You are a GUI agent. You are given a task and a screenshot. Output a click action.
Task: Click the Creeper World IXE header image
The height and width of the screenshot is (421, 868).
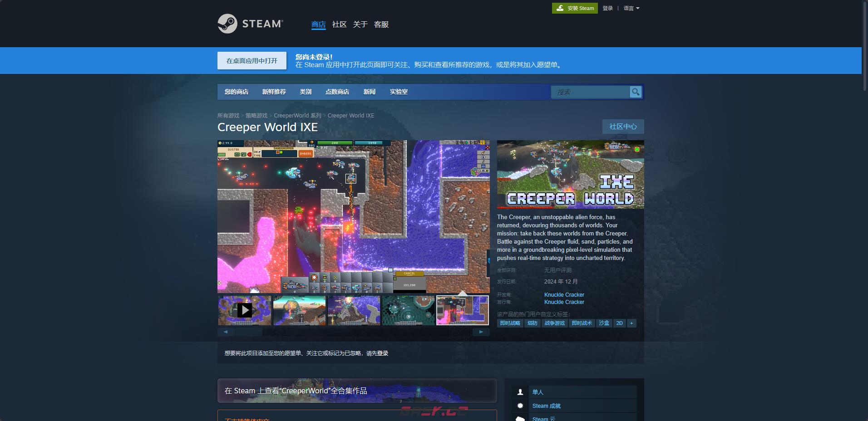click(x=571, y=174)
